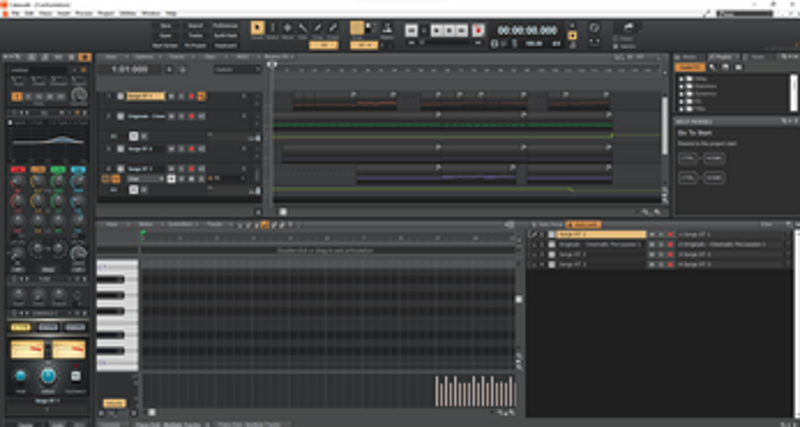Click the Fit Project button
The image size is (800, 427).
click(195, 45)
